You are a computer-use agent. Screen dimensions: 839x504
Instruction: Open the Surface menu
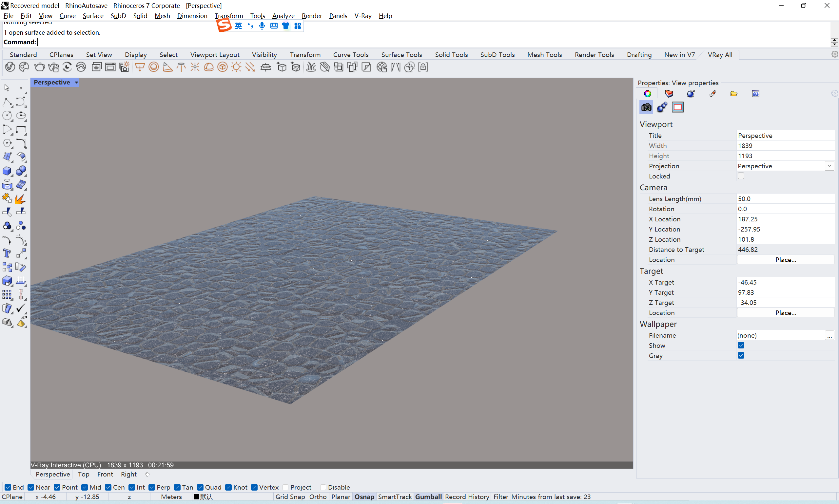(93, 16)
